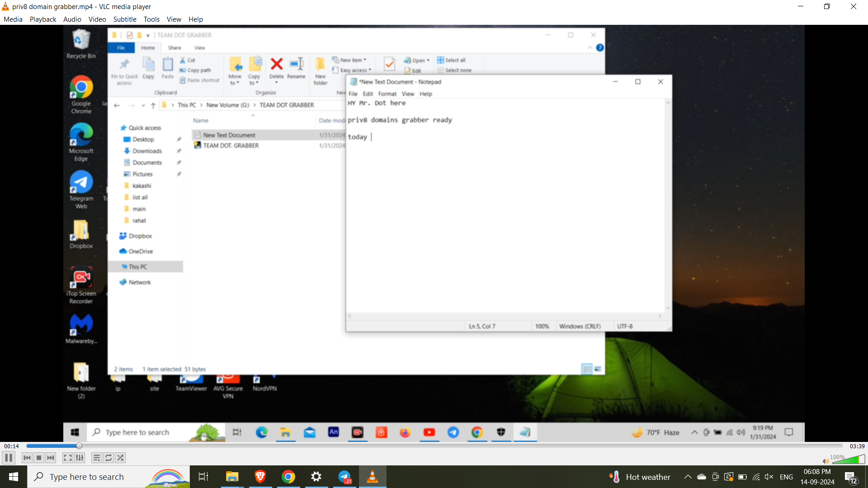Seek in the VLC timeline bar

tap(434, 446)
